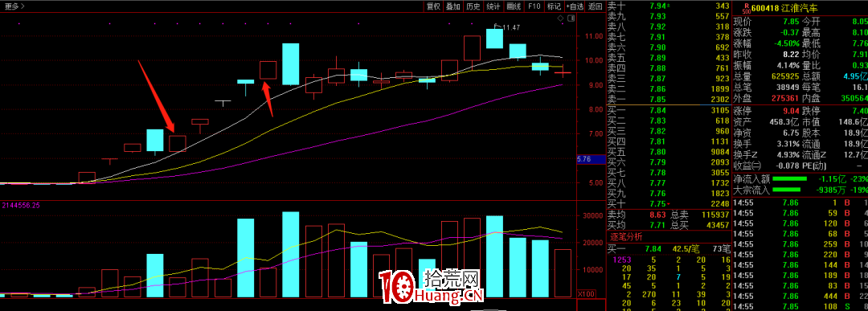Open the 逐笔分析 tab

pyautogui.click(x=625, y=237)
